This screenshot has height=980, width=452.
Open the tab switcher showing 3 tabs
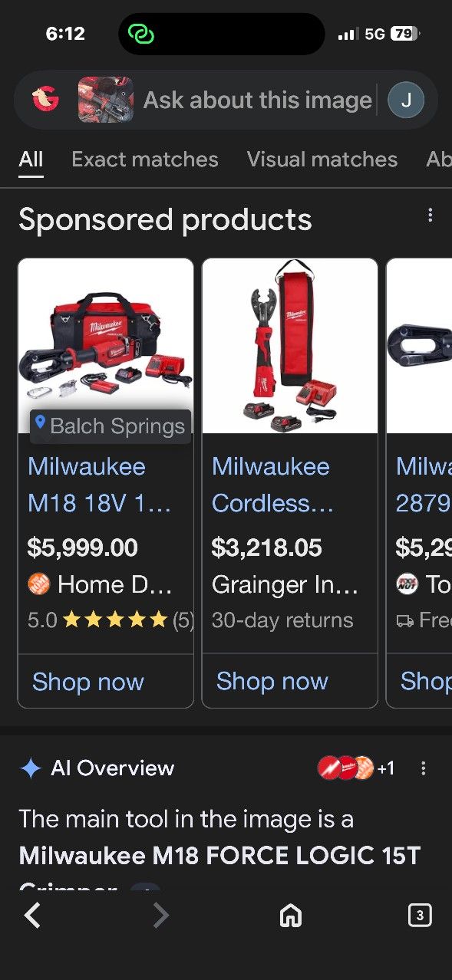(x=419, y=915)
